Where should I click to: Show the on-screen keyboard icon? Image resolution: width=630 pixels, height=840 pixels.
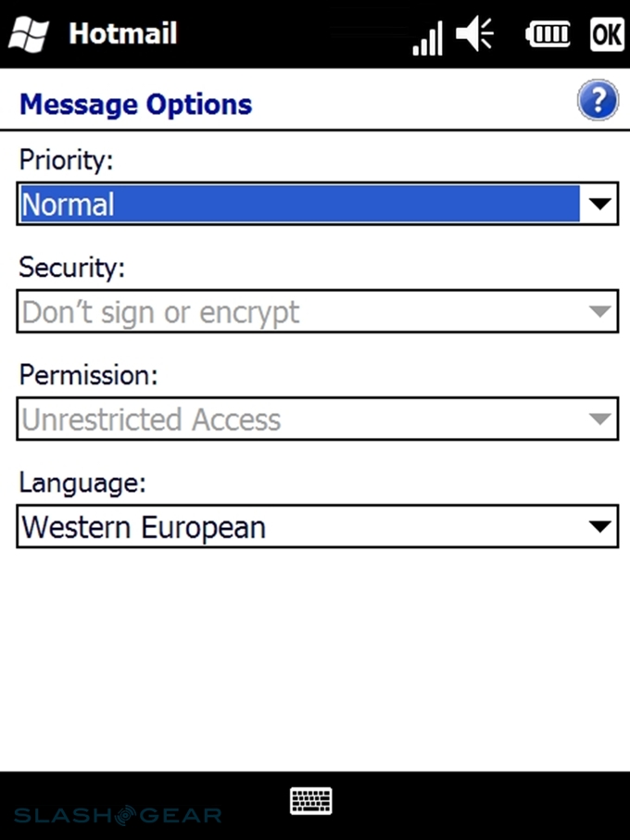click(x=310, y=800)
